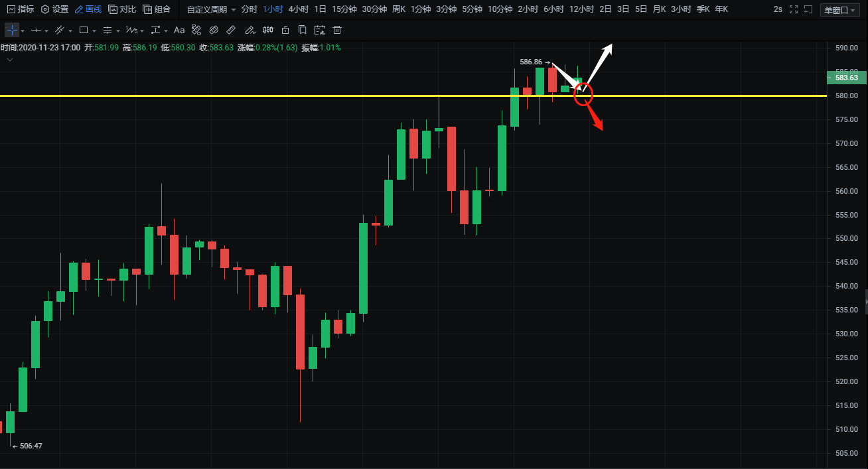The width and height of the screenshot is (868, 469).
Task: Select the crosshair cursor tool
Action: [x=12, y=31]
